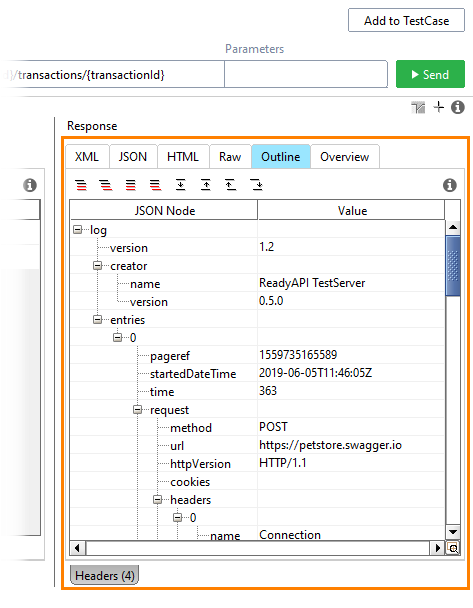Click the first red-lined outline toolbar icon
473x608 pixels.
point(81,185)
